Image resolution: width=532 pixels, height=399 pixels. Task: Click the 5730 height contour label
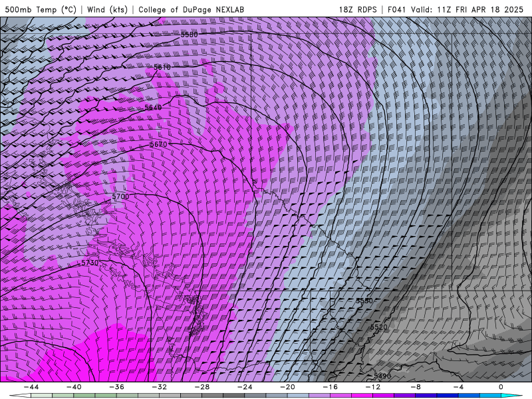(90, 263)
